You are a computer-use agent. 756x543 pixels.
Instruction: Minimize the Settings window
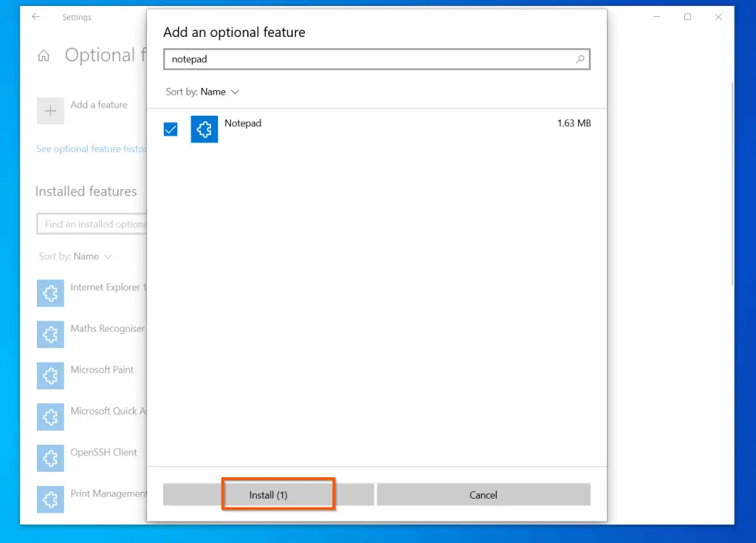pyautogui.click(x=656, y=17)
